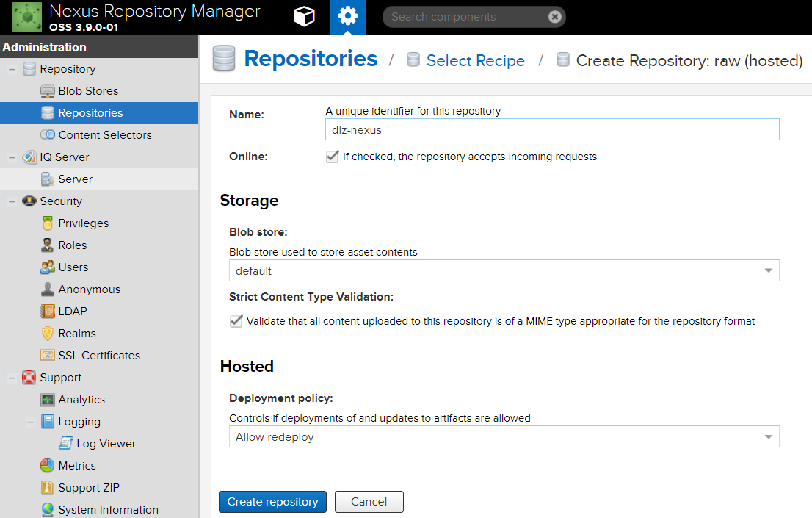Open the Roles icon in Security
The image size is (812, 518).
point(48,245)
